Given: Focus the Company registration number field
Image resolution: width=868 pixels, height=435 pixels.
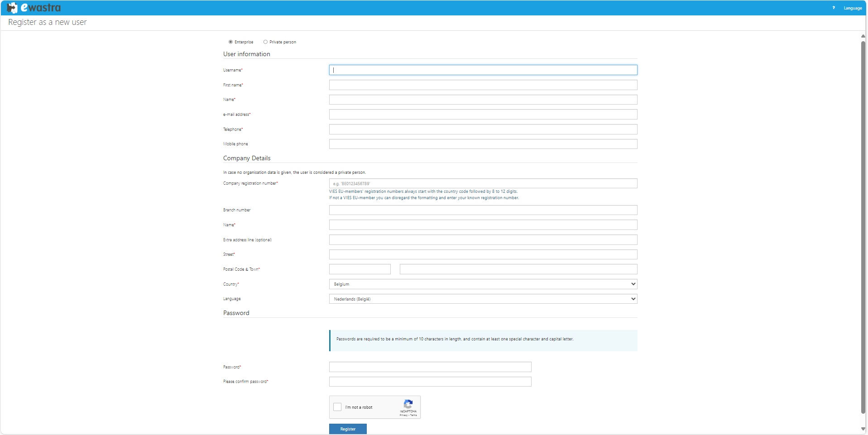Looking at the screenshot, I should (x=483, y=183).
